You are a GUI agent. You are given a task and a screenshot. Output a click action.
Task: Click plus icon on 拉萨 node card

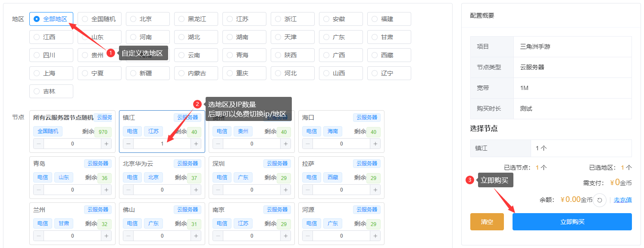coord(375,189)
